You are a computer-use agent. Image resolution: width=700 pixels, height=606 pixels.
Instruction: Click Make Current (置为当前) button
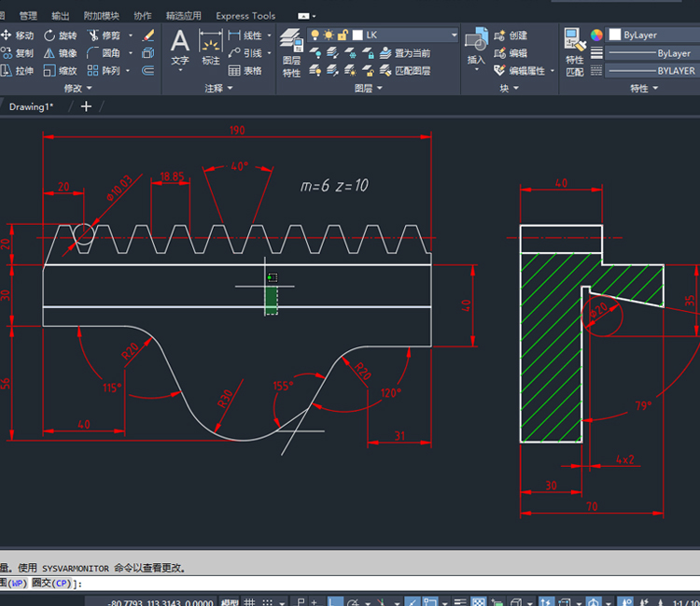pos(405,53)
